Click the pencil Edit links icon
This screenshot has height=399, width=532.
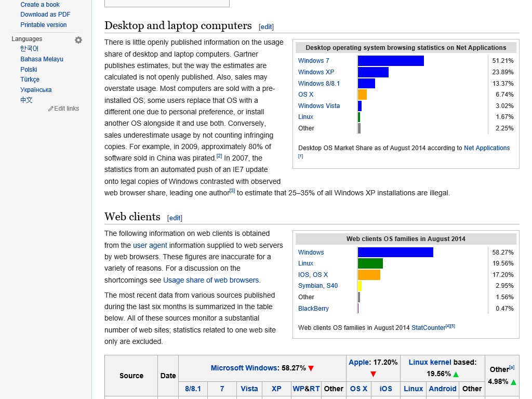50,109
